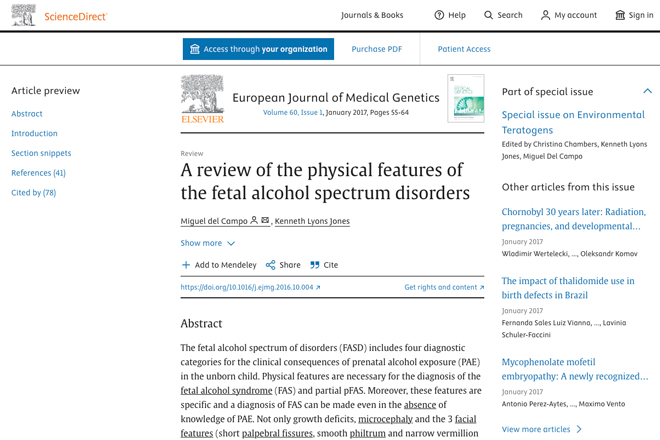Expand View more articles arrow
Screen dimensions: 660x440
point(579,429)
